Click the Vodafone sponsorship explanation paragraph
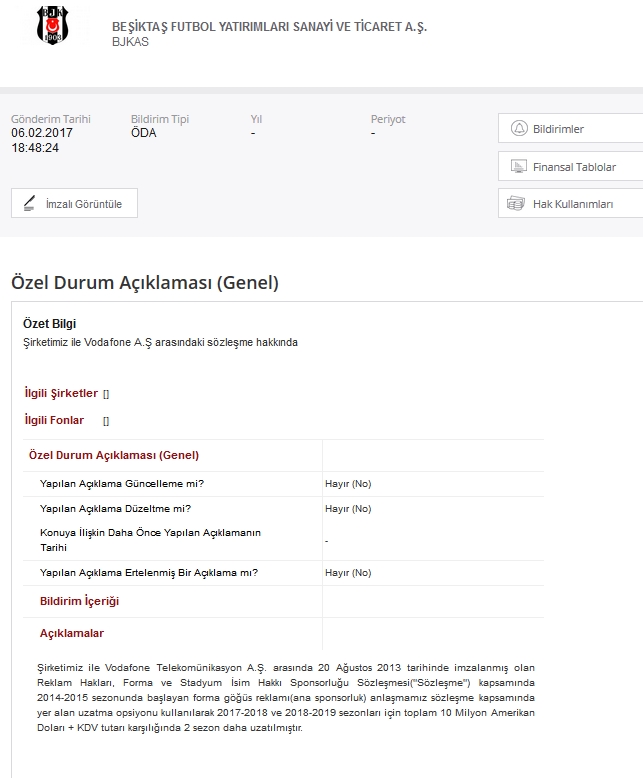The width and height of the screenshot is (643, 778). click(286, 697)
